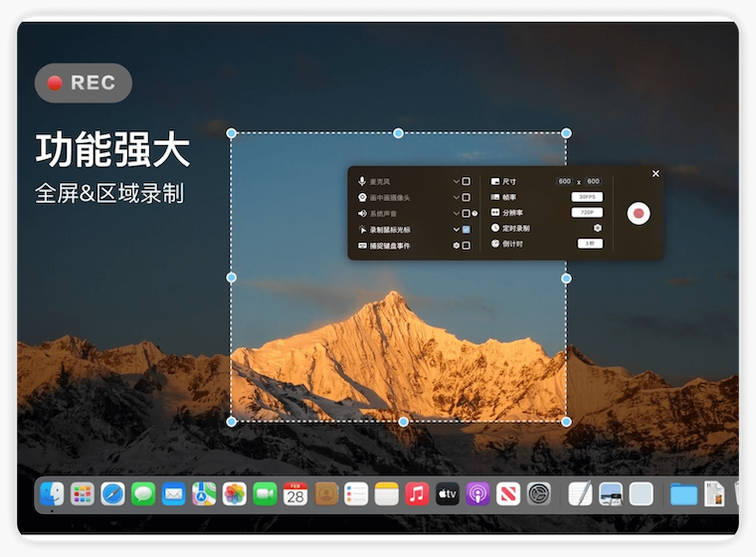Start recording with the red record button
756x557 pixels.
coord(639,213)
